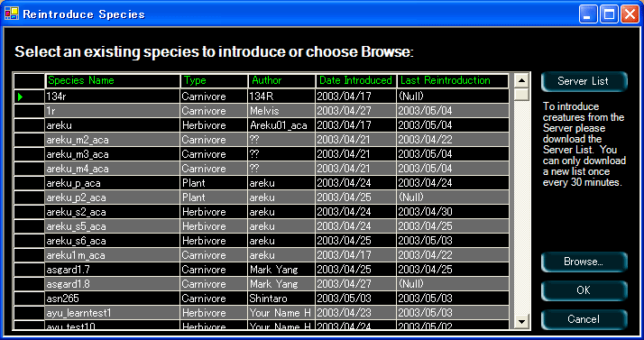The image size is (644, 340).
Task: Confirm selection with OK button
Action: coord(584,290)
